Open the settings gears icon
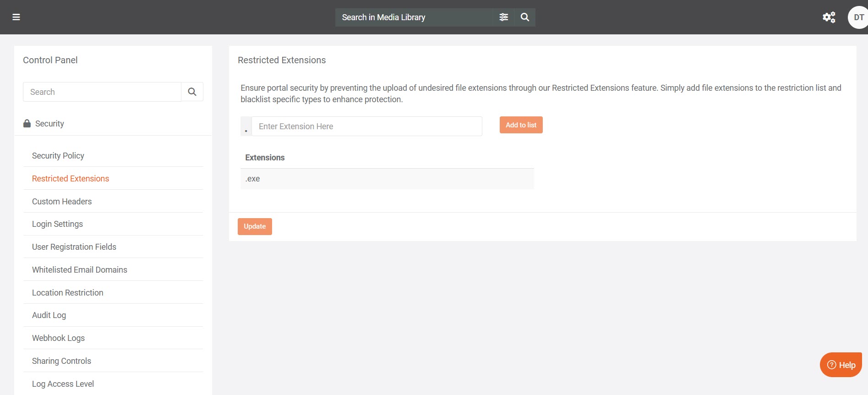The width and height of the screenshot is (868, 395). [x=829, y=17]
